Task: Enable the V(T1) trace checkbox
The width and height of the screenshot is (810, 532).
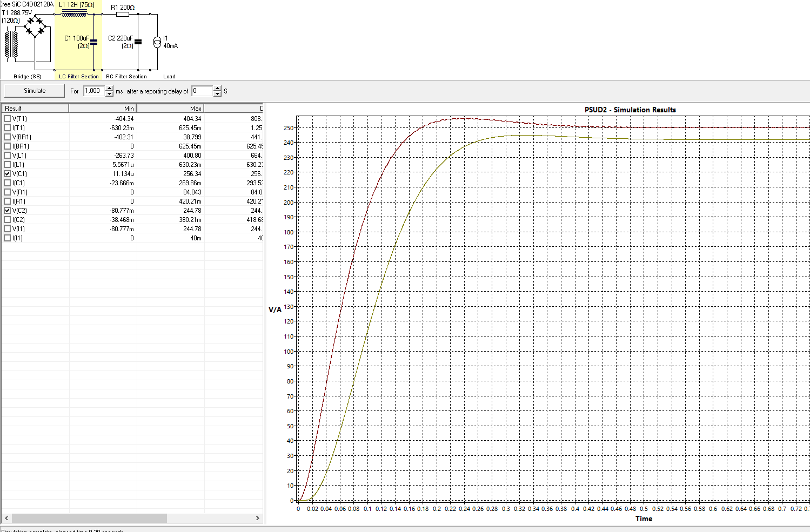Action: (7, 119)
